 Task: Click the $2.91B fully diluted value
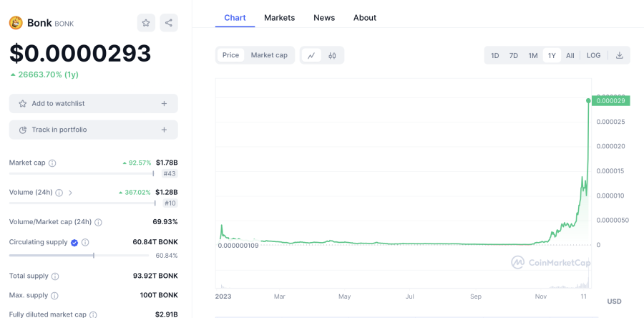pos(166,314)
